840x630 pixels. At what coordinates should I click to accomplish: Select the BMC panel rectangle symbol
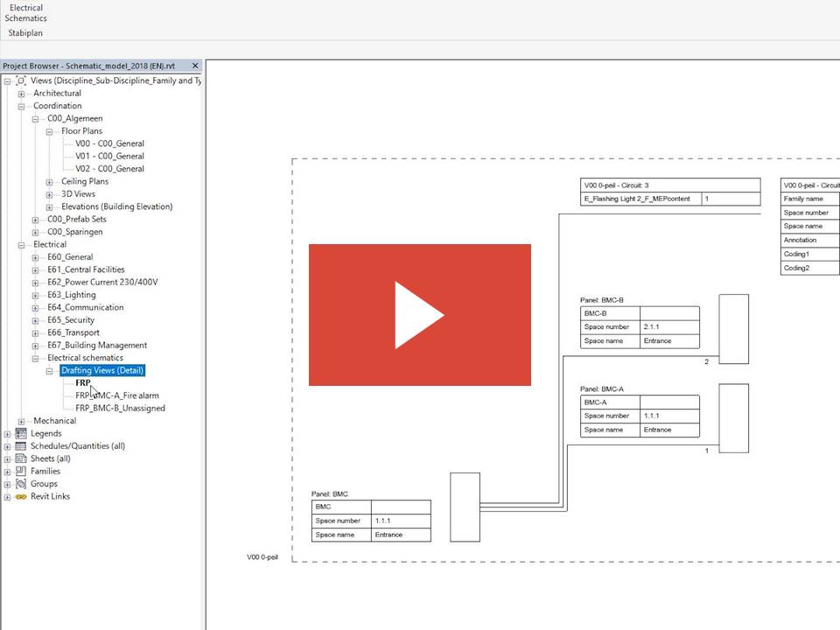pyautogui.click(x=465, y=507)
